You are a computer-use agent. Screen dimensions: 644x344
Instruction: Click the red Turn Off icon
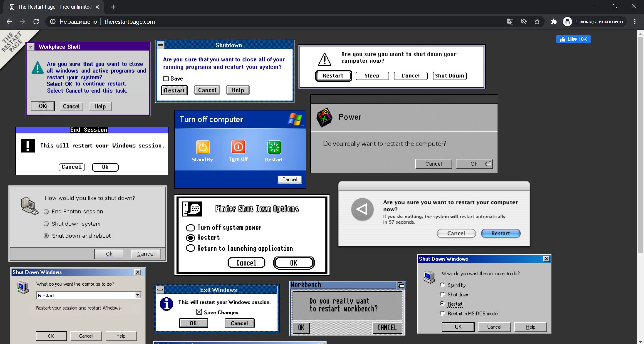[238, 147]
